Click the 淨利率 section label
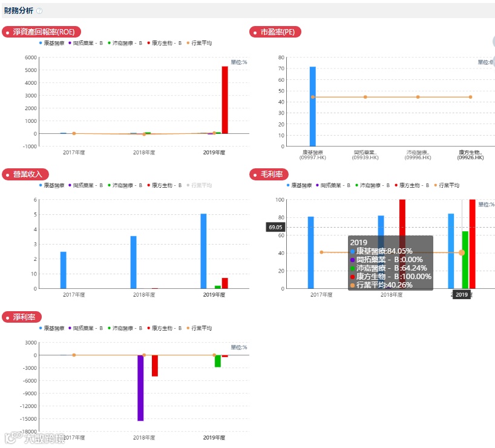 tap(22, 317)
